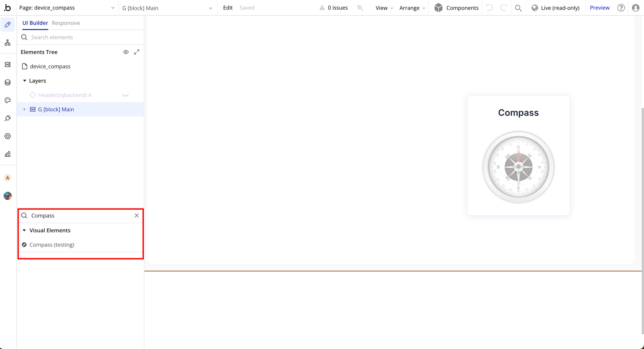Viewport: 644px width, 349px height.
Task: Collapse the Layers section
Action: point(25,81)
